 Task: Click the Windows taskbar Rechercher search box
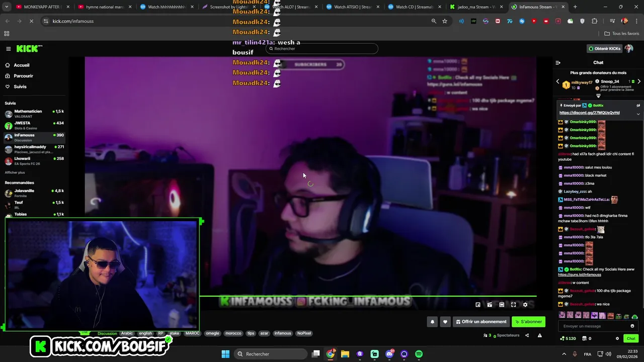point(271,354)
